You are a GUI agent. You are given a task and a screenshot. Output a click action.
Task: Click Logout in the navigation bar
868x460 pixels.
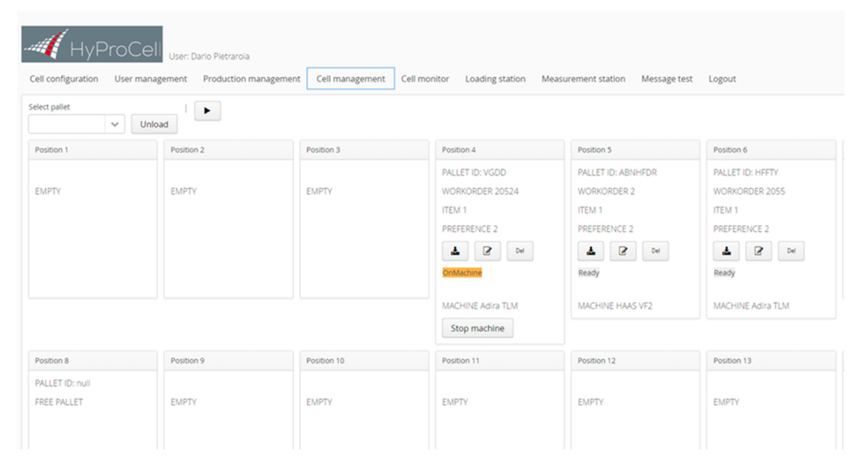(722, 79)
